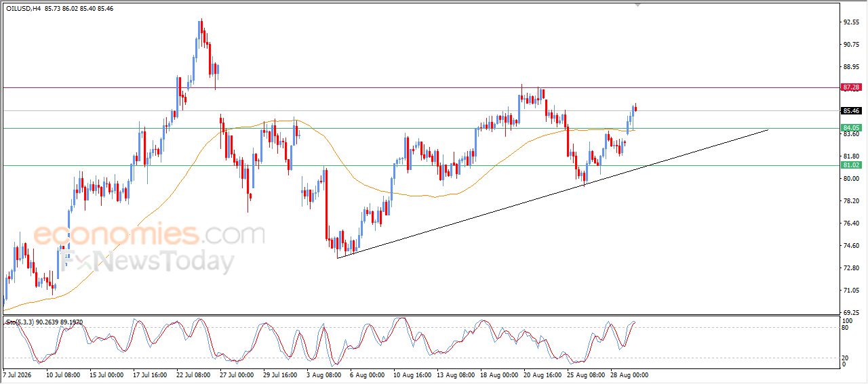Click the 27 Jul 00:00 date label
Viewport: 868px width, 384px height.
point(237,374)
